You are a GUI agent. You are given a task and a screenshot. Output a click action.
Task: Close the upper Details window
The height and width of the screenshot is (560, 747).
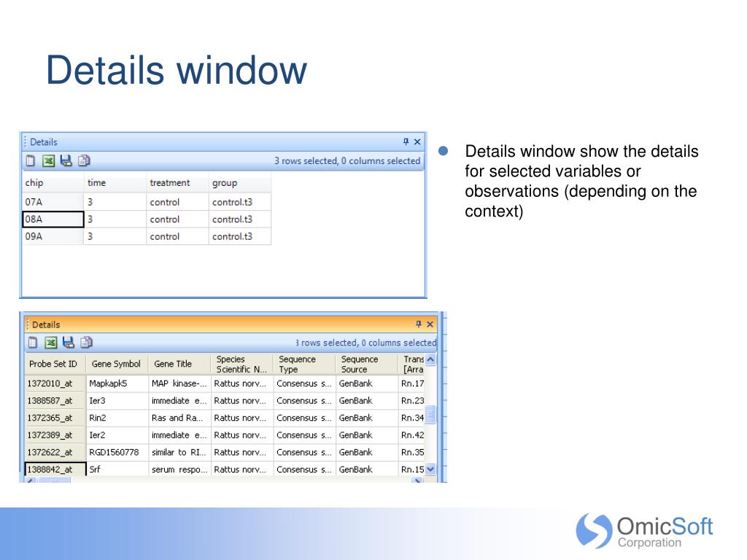pyautogui.click(x=417, y=141)
